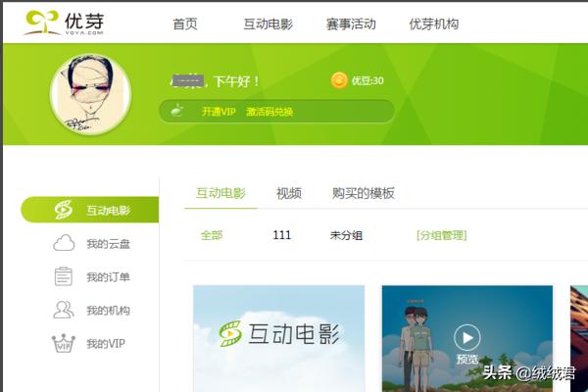Switch to the 视频 tab
Screen dimensions: 588x392
pos(288,193)
